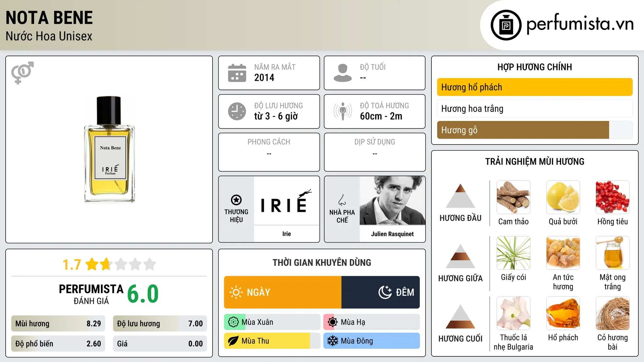The width and height of the screenshot is (644, 362).
Task: Click the 2014 release year value
Action: (264, 78)
